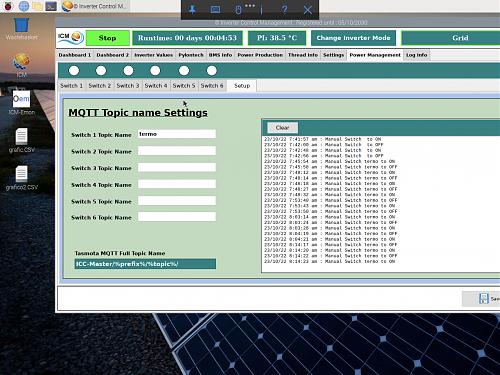This screenshot has width=500, height=375.
Task: Click the Switch 2 Topic Name field
Action: pyautogui.click(x=177, y=151)
